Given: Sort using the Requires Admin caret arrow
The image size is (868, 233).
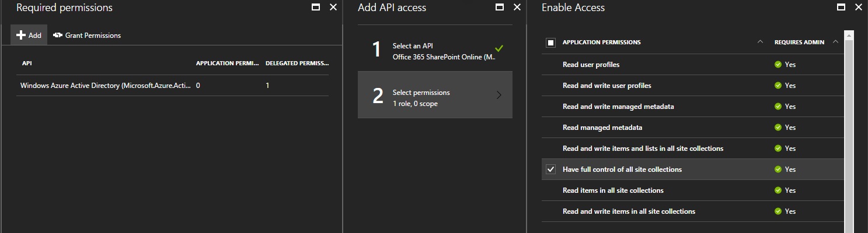Looking at the screenshot, I should (835, 42).
